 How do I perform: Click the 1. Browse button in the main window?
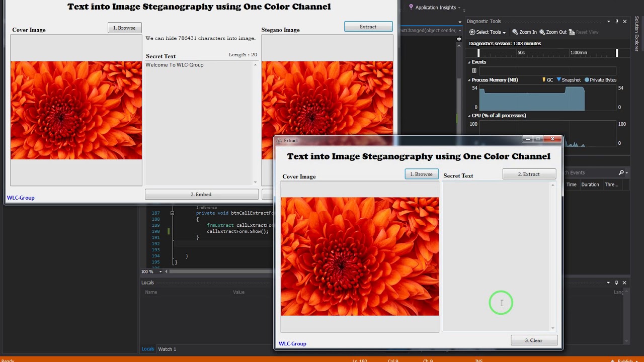click(124, 28)
